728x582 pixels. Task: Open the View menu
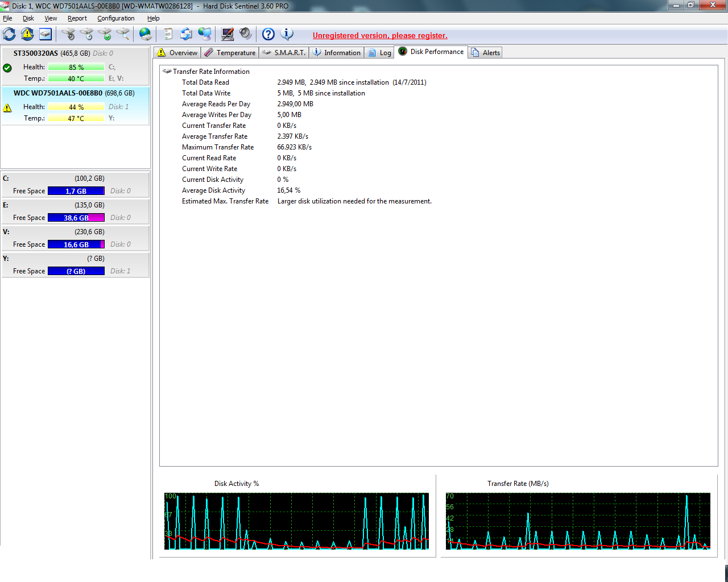(x=51, y=18)
